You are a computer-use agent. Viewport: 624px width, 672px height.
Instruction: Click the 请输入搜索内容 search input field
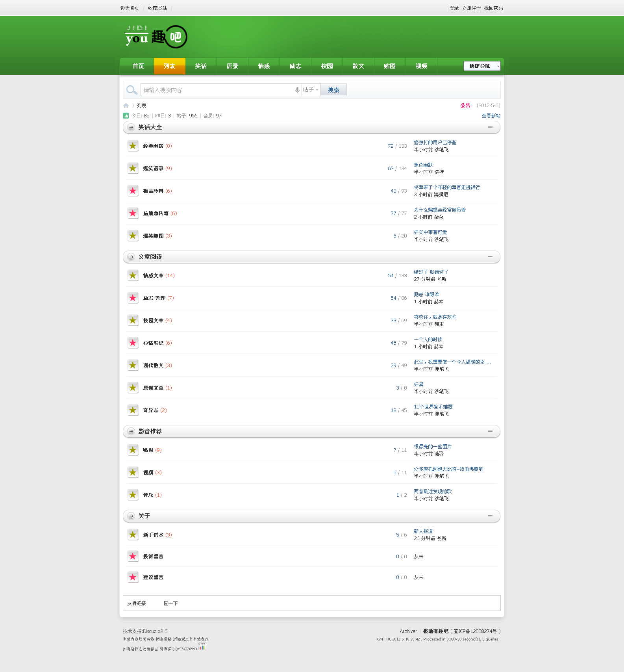[218, 90]
